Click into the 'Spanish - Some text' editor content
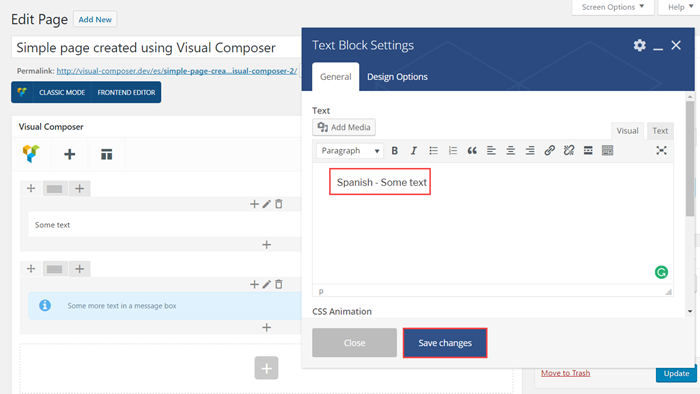Viewport: 700px width, 394px height. 381,182
